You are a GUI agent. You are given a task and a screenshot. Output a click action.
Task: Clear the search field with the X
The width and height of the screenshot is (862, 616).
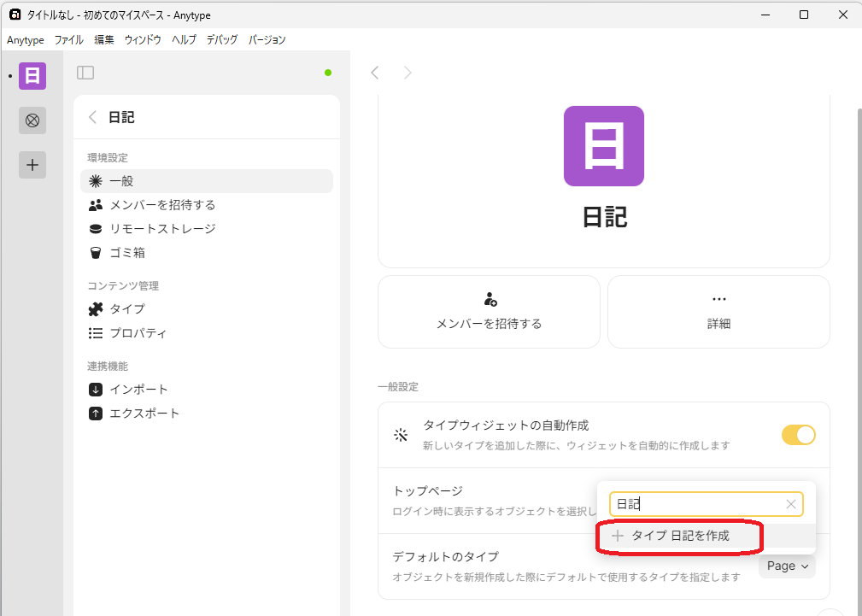[790, 504]
